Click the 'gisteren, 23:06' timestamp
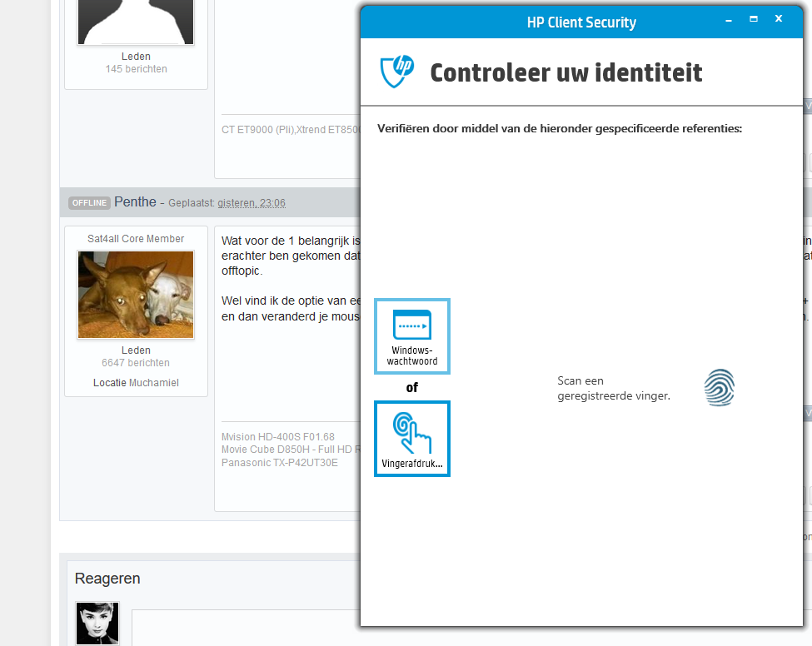This screenshot has height=646, width=812. (252, 203)
